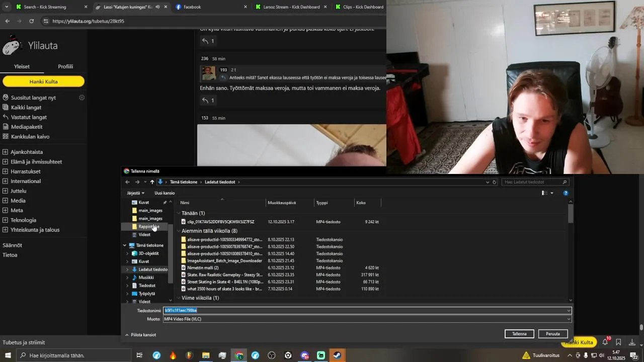
Task: Click the Yliläuta logo mascot
Action: tap(12, 46)
